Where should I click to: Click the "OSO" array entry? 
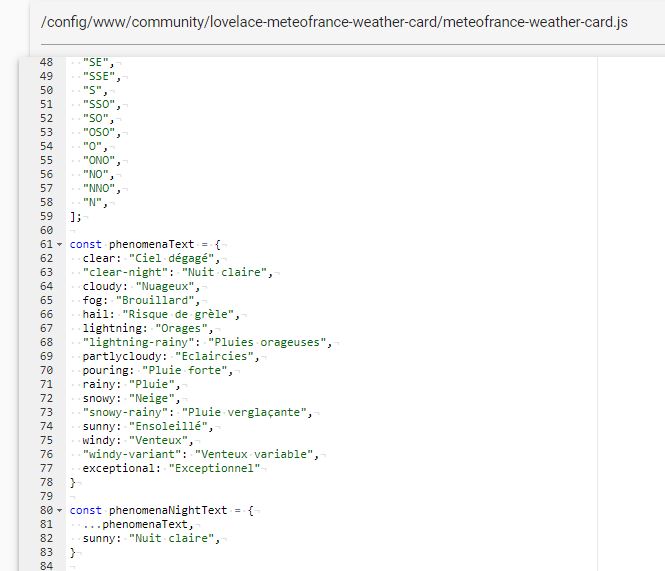[x=99, y=132]
